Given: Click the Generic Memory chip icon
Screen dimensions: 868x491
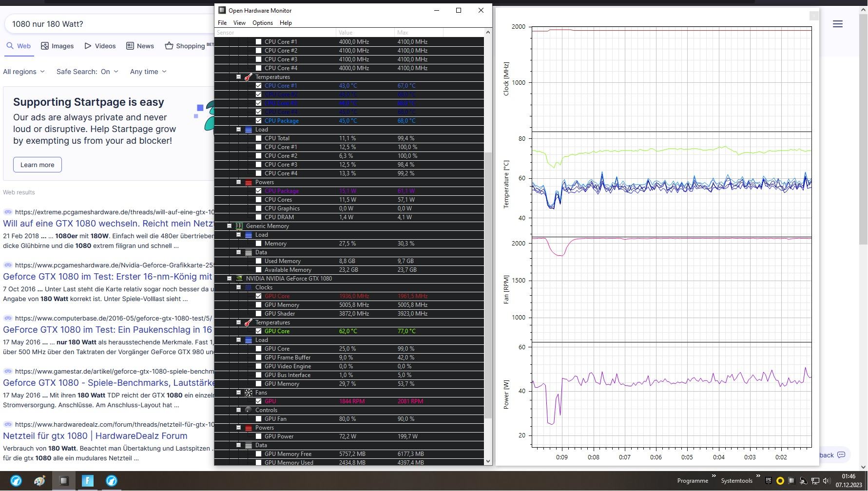Looking at the screenshot, I should pyautogui.click(x=239, y=226).
